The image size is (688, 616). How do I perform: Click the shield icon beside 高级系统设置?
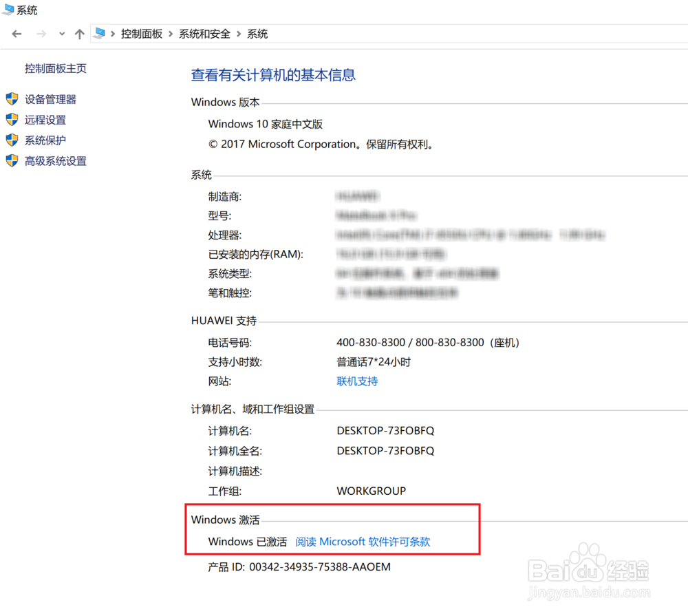tap(12, 160)
